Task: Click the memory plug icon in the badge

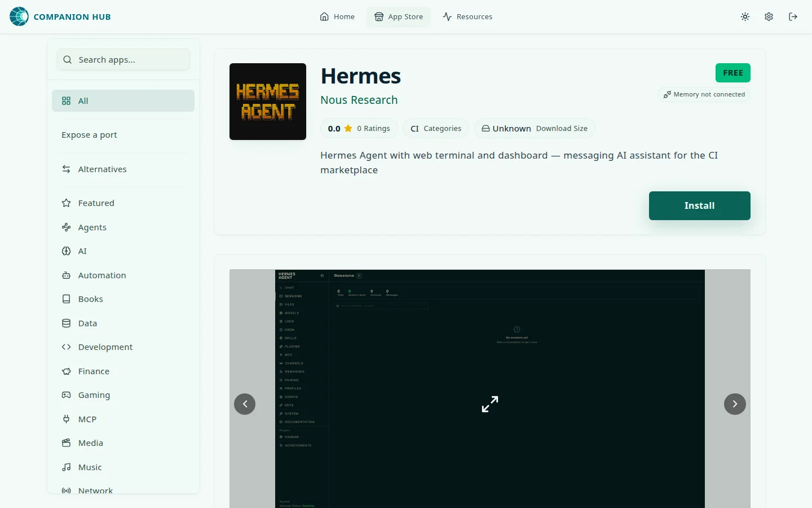Action: pos(667,94)
